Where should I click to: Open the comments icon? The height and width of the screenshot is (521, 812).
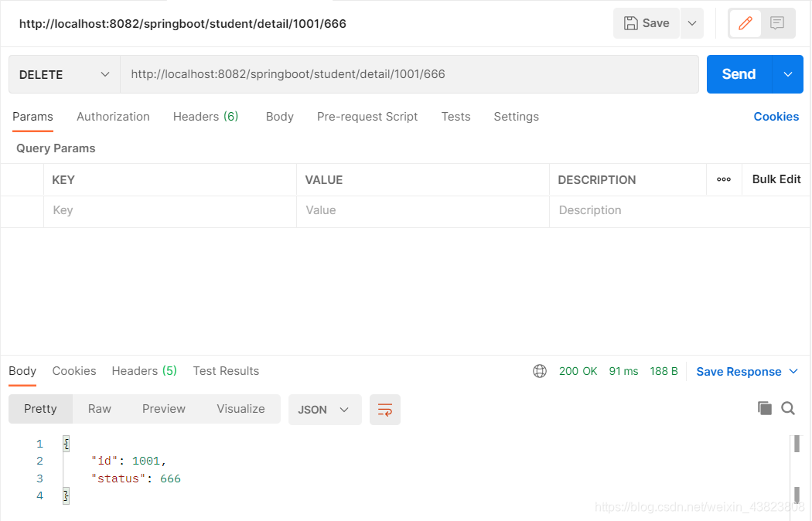click(776, 23)
